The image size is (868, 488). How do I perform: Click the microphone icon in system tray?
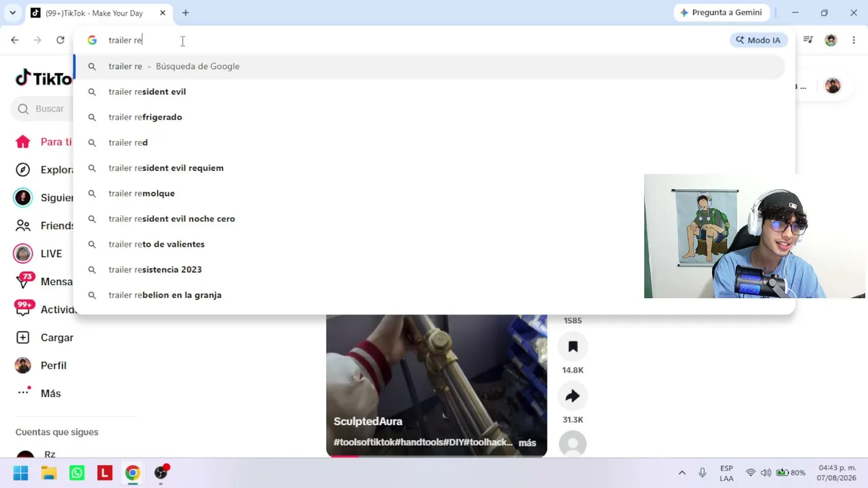pos(703,472)
